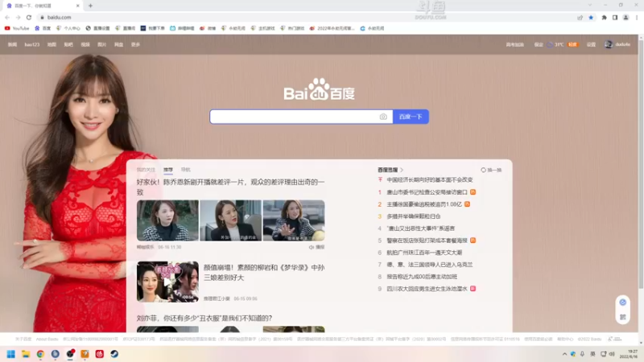Click the weather icon showing 31°C
644x362 pixels.
point(550,44)
